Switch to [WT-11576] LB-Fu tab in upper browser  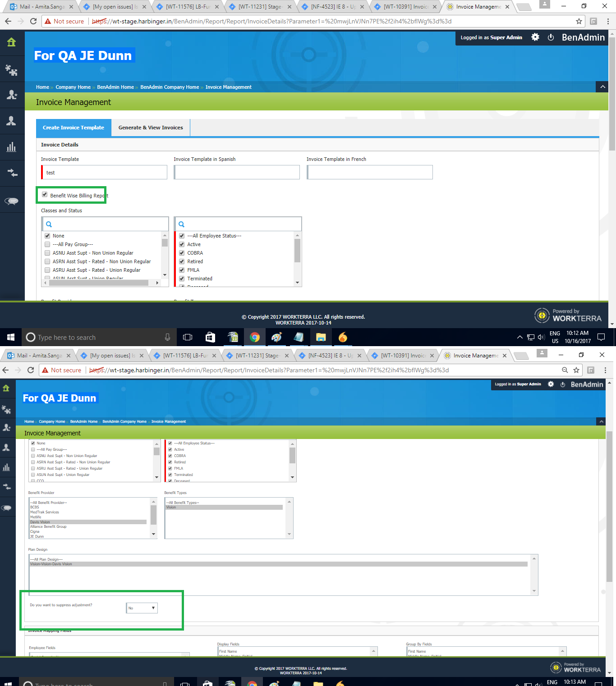188,7
